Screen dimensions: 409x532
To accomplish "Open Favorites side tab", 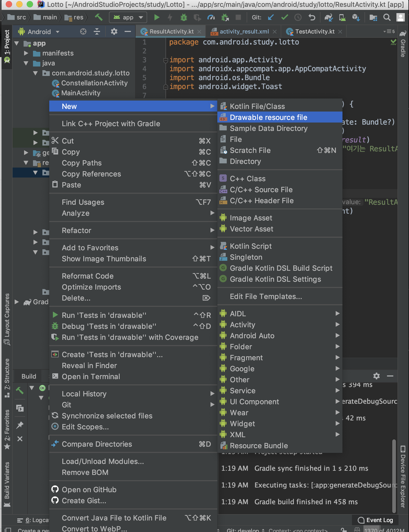I will click(7, 429).
